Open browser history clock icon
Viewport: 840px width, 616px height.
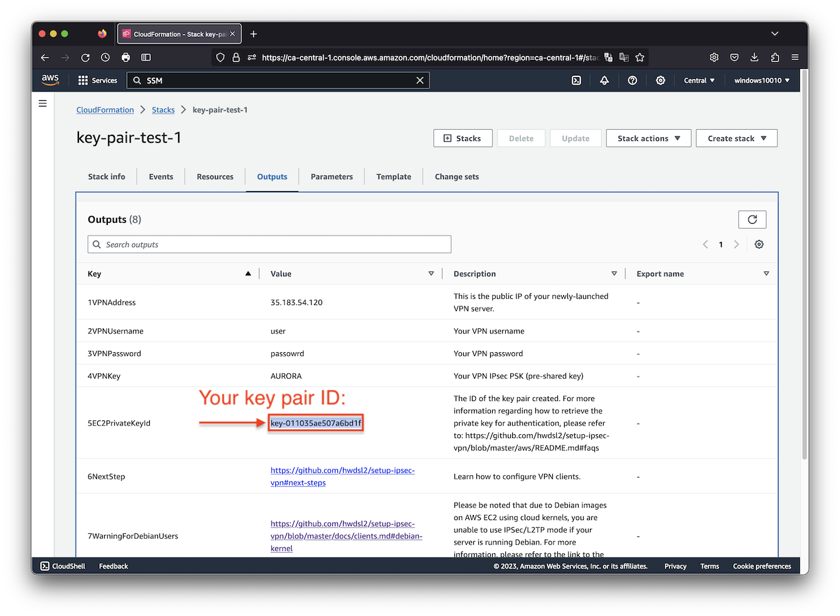tap(105, 57)
